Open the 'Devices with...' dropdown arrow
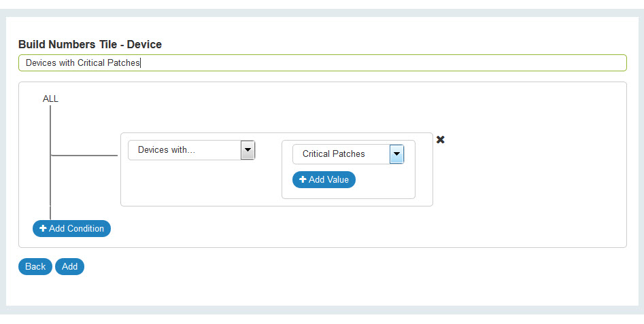 click(x=248, y=149)
